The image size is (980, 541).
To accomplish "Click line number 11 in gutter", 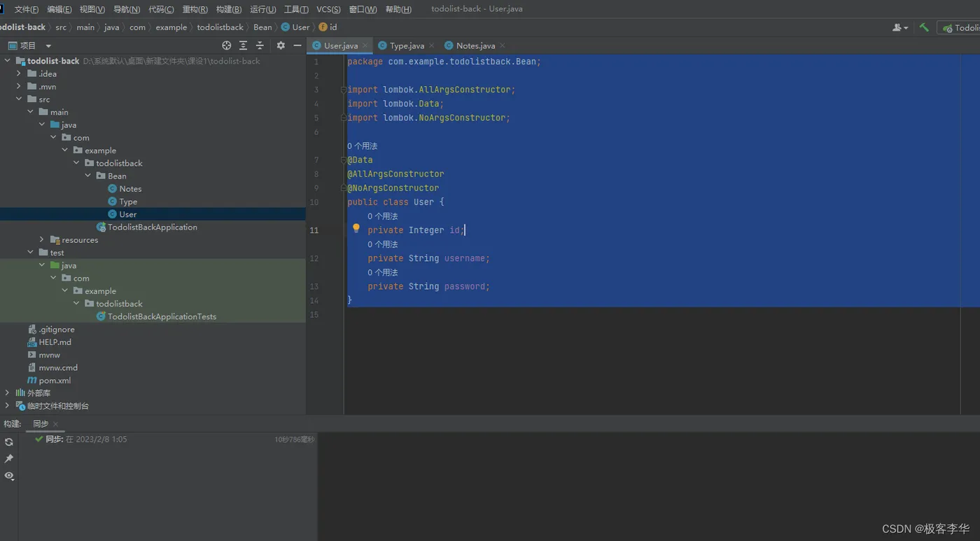I will (x=314, y=230).
